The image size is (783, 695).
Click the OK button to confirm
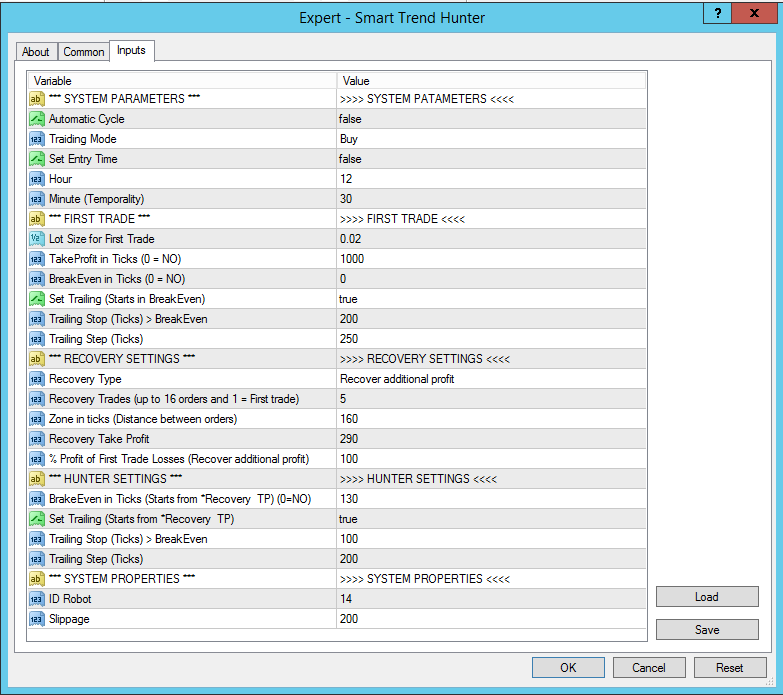point(568,668)
